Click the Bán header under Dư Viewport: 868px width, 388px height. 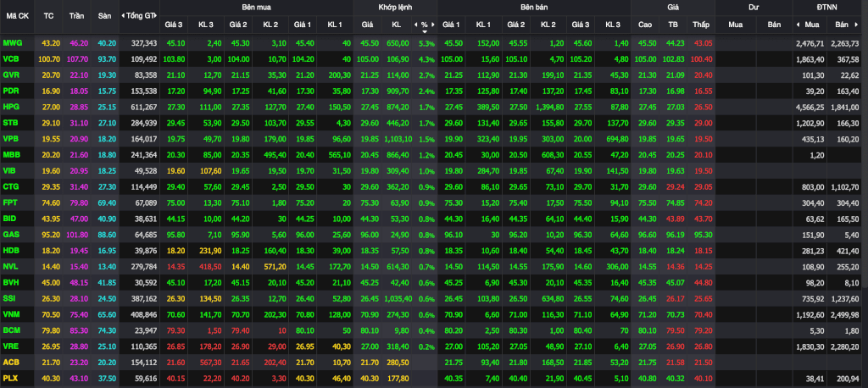(774, 25)
